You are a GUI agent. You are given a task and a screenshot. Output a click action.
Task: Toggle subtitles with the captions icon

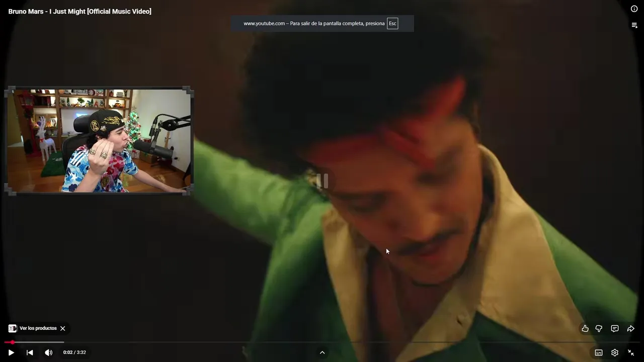pyautogui.click(x=599, y=352)
